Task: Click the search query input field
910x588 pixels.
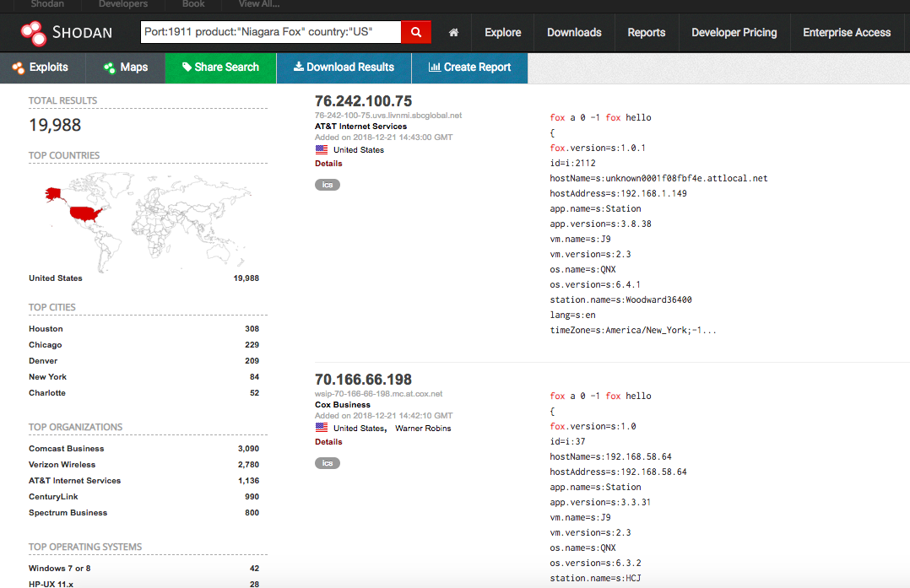Action: [270, 32]
